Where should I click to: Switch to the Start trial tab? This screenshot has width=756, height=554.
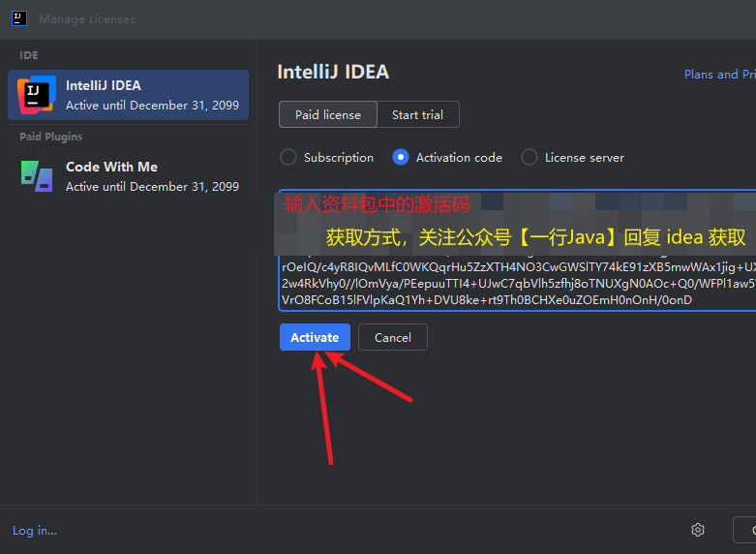tap(417, 115)
